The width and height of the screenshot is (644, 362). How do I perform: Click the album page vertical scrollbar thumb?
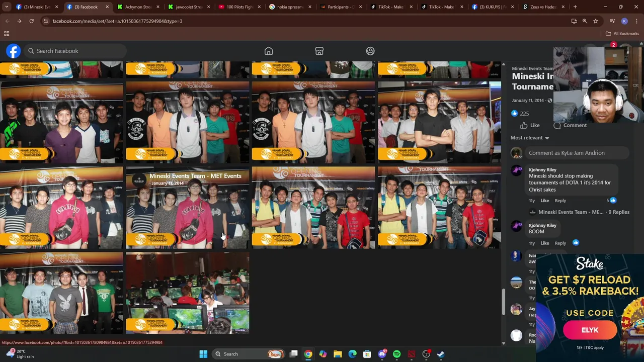tap(504, 302)
